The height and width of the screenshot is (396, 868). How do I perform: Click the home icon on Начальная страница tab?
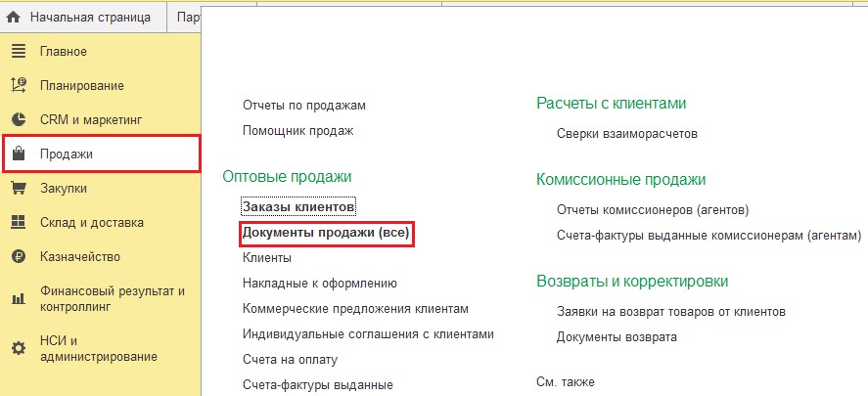[13, 18]
